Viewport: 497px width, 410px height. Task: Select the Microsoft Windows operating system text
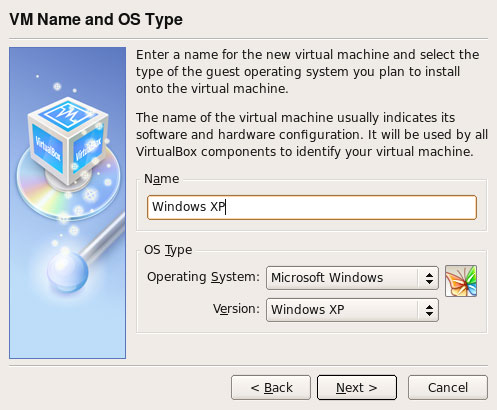coord(327,278)
